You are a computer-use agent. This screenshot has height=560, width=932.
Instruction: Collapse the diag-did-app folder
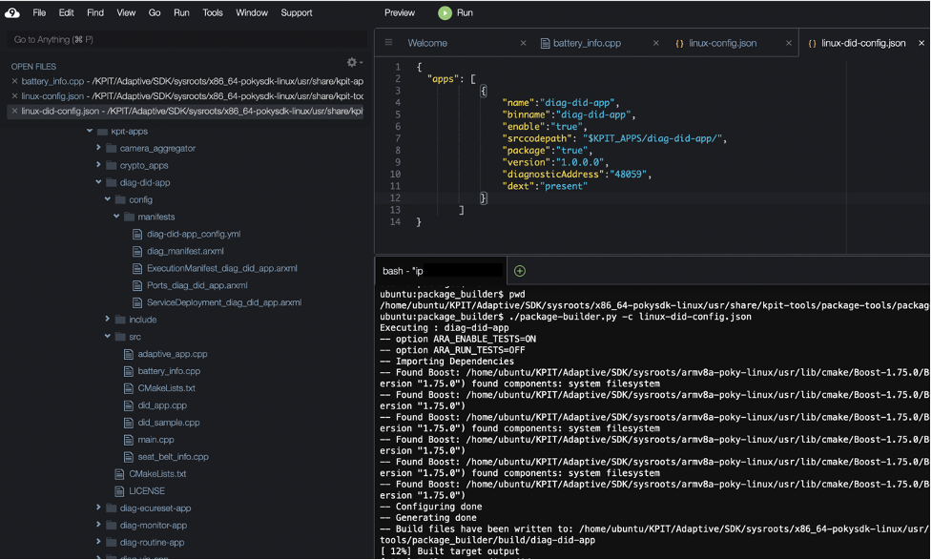tap(98, 182)
